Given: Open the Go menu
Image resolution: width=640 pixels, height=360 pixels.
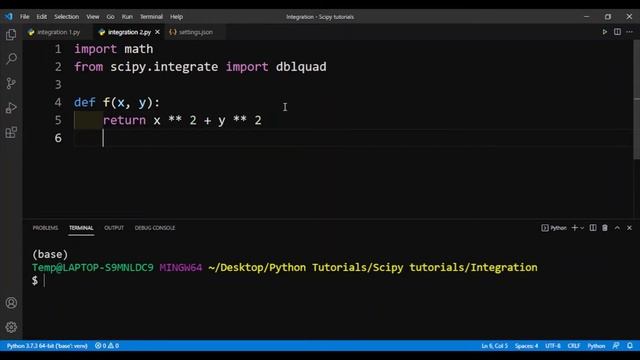Looking at the screenshot, I should pyautogui.click(x=111, y=17).
